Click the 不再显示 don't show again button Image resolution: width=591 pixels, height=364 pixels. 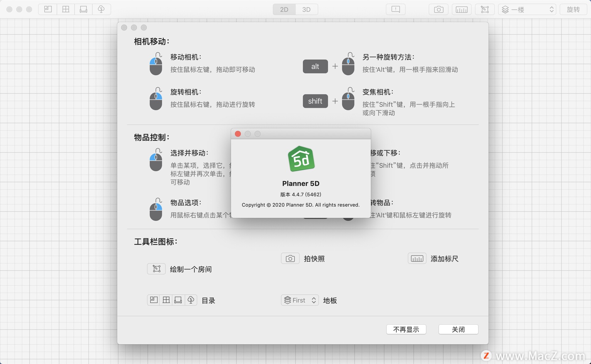click(407, 329)
